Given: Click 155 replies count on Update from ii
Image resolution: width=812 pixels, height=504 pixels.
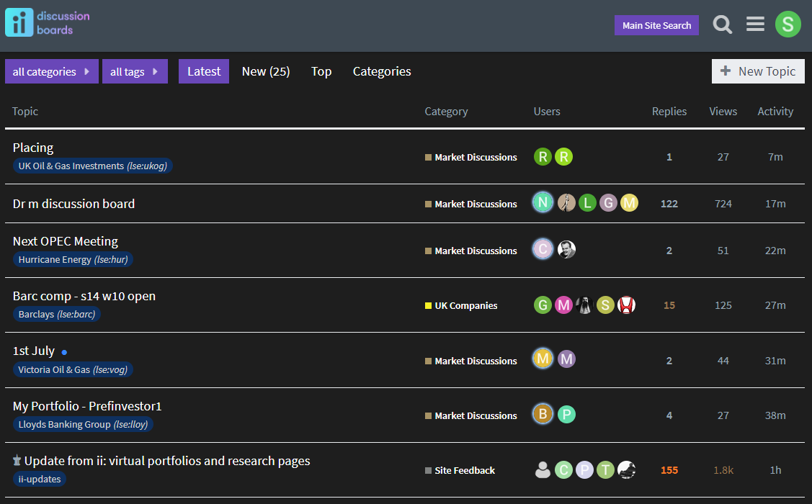Looking at the screenshot, I should tap(669, 470).
